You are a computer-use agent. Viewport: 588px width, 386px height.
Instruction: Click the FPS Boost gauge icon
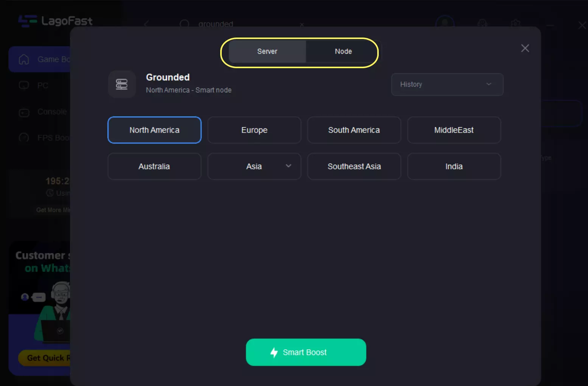[24, 138]
